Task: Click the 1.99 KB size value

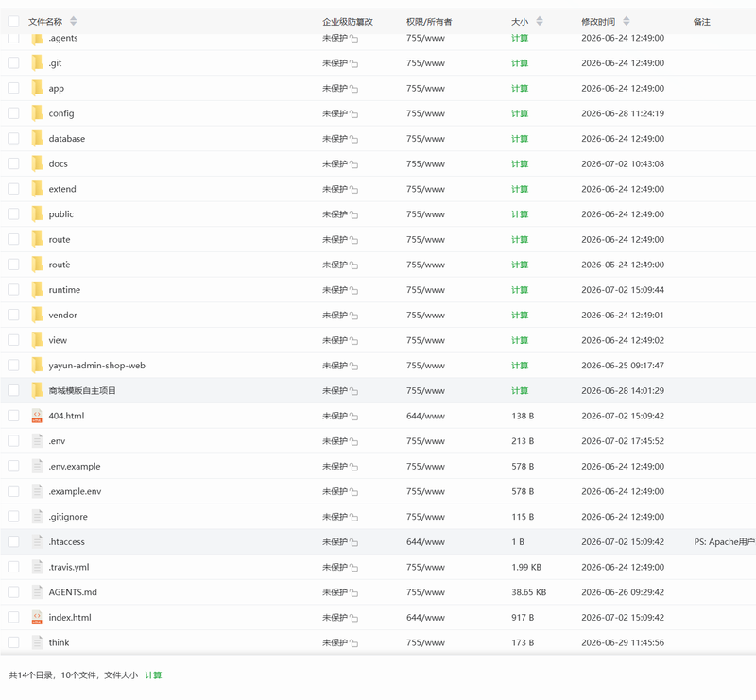Action: (x=526, y=567)
